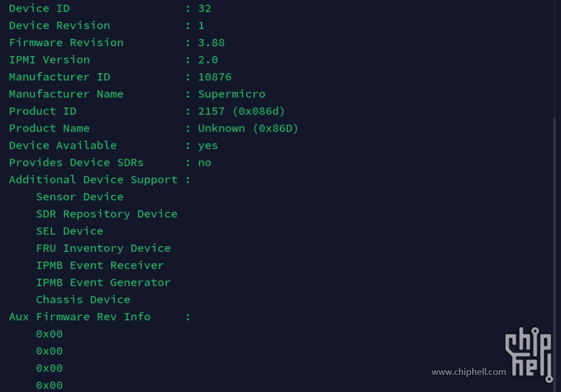Click the Sensor Device line
Image resolution: width=561 pixels, height=392 pixels.
80,197
